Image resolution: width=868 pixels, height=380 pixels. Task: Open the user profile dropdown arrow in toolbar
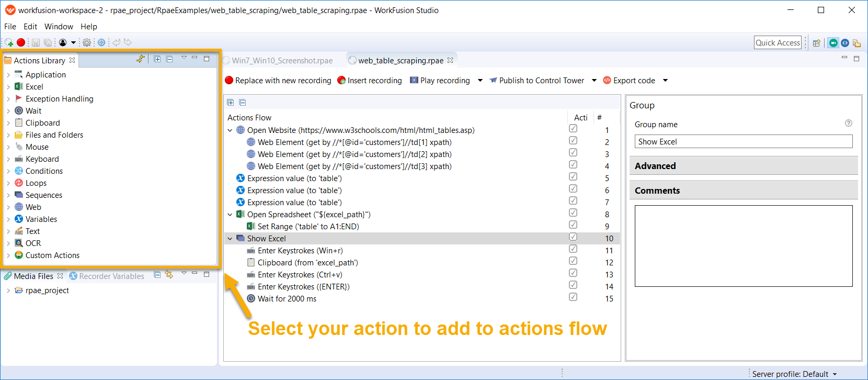[x=73, y=43]
